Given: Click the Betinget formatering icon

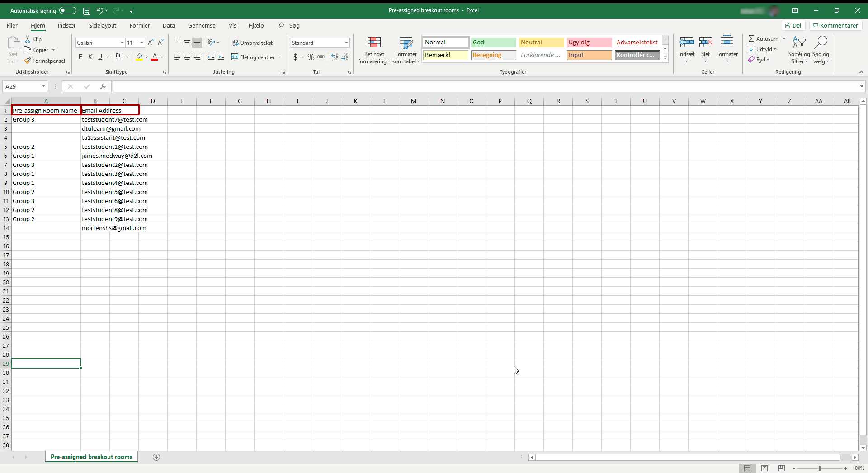Looking at the screenshot, I should [x=374, y=43].
